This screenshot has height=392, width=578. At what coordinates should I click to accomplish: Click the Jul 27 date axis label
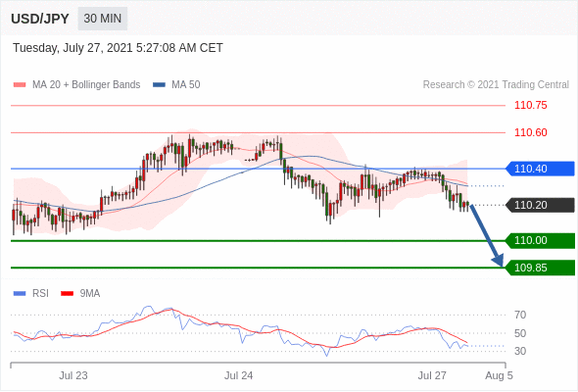coord(432,375)
